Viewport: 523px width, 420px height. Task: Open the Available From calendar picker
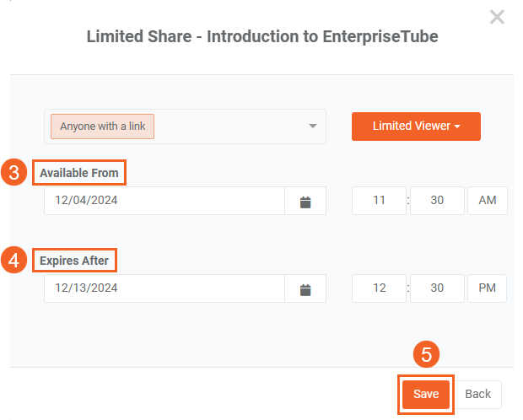coord(306,202)
